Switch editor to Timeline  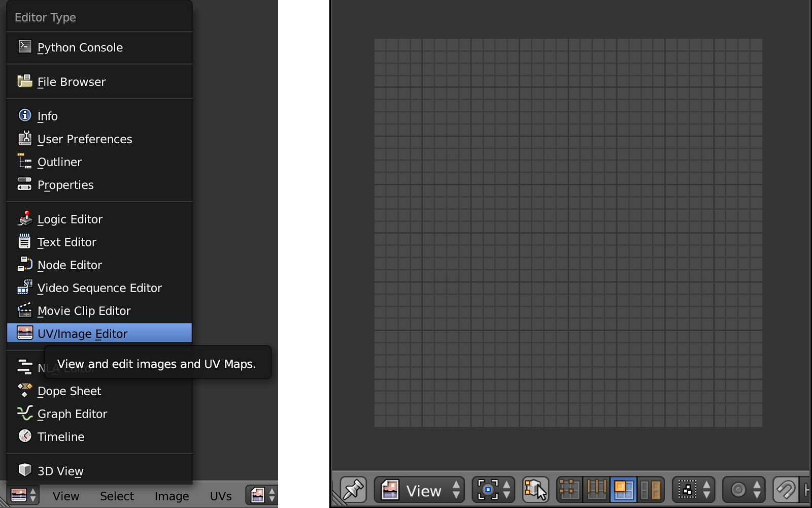99,436
